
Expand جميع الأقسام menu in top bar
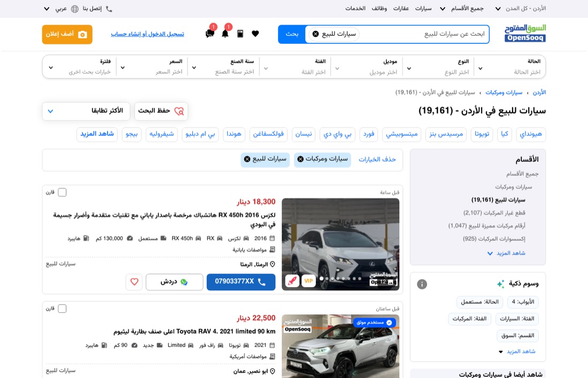coord(461,9)
